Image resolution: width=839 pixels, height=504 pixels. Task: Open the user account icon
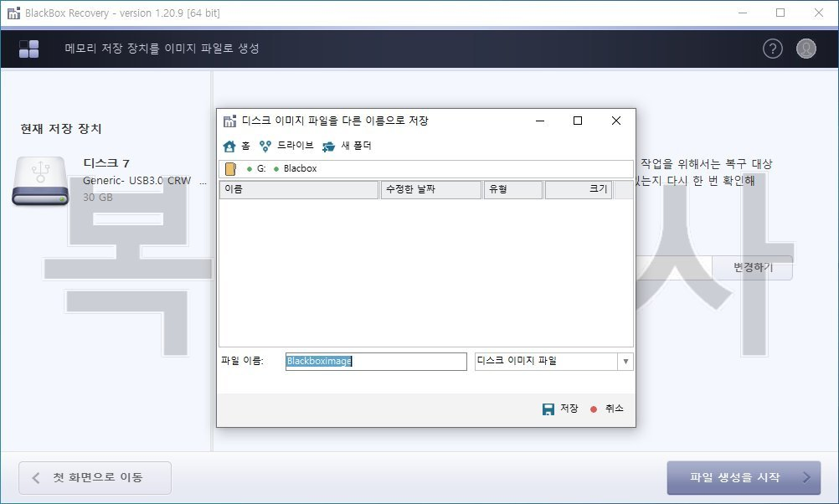806,49
